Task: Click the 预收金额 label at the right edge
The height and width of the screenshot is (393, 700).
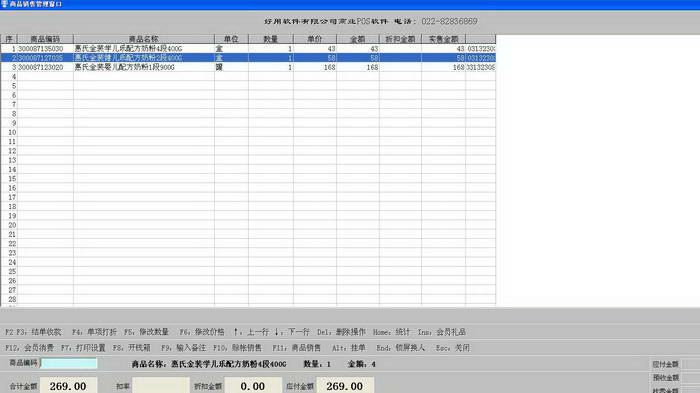Action: tap(666, 377)
